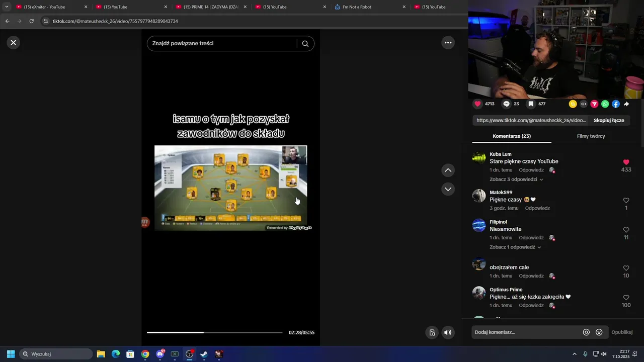Open Kuba Lum's profile avatar
The width and height of the screenshot is (644, 362).
pyautogui.click(x=479, y=158)
